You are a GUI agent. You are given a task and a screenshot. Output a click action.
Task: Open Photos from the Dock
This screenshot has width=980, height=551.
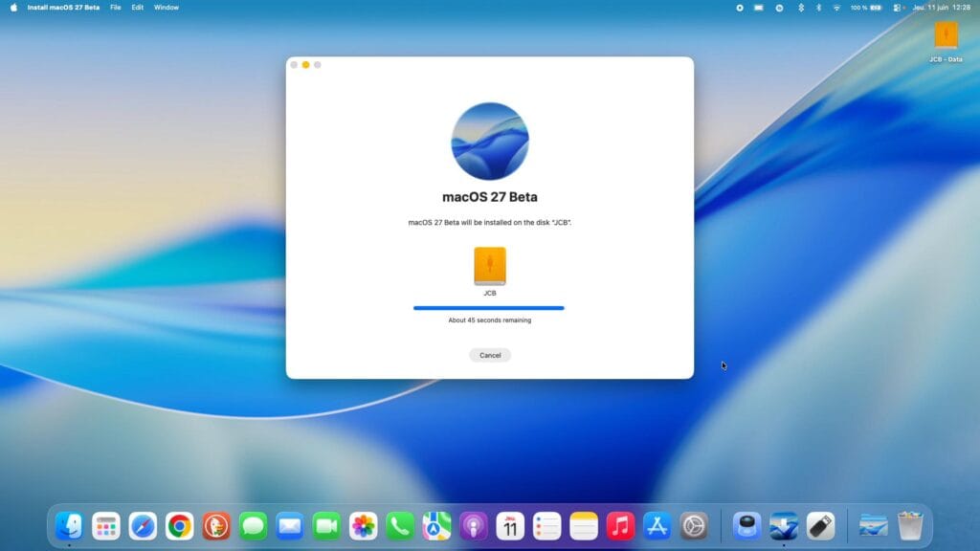click(363, 526)
